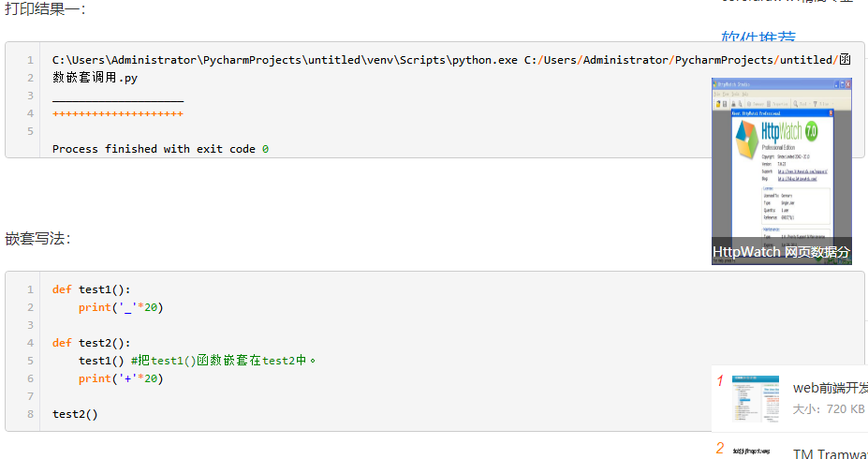Click line number 8 in nested code block
The image size is (868, 459).
point(30,414)
